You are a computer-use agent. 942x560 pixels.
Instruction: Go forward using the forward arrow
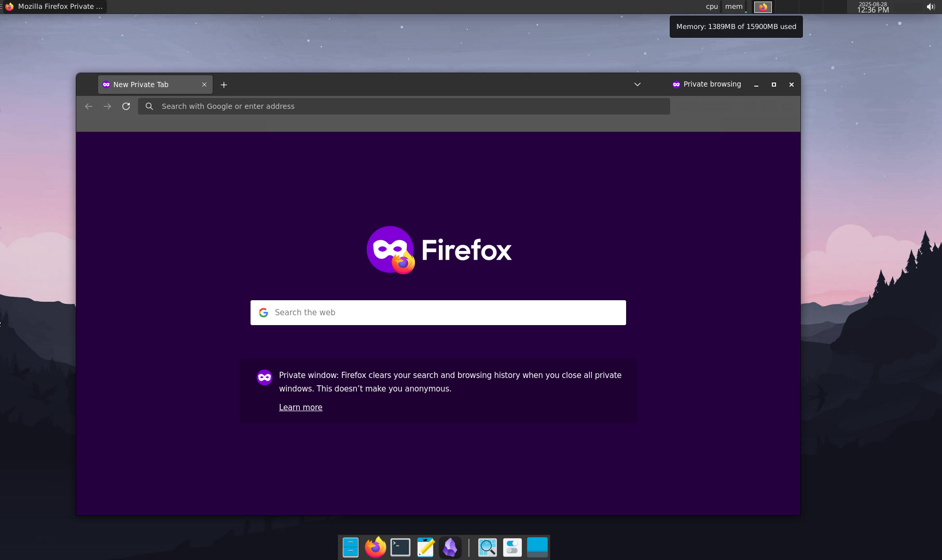point(107,106)
